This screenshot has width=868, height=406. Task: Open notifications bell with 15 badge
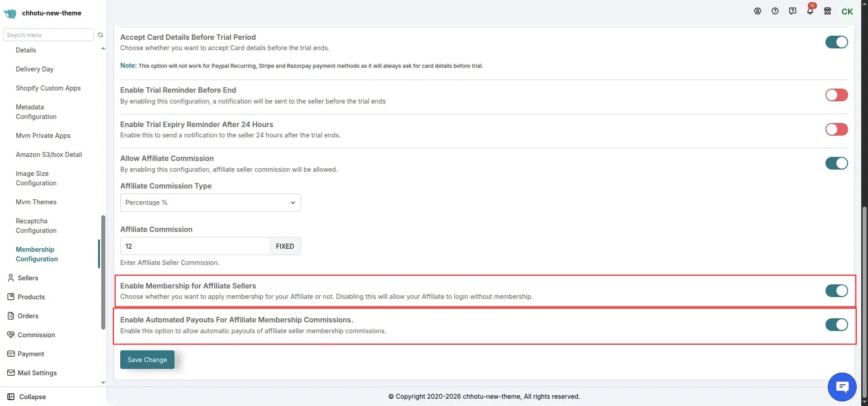click(810, 10)
